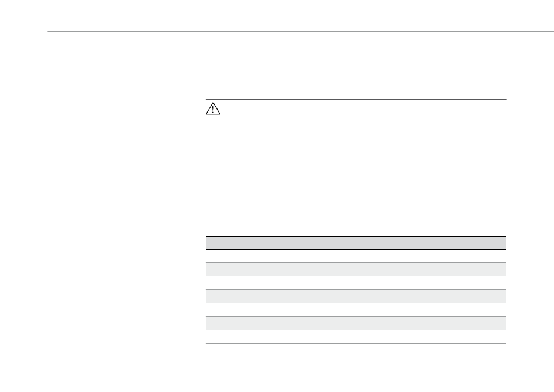This screenshot has height=392, width=554.
Task: Click right cell in third body row
Action: click(431, 283)
